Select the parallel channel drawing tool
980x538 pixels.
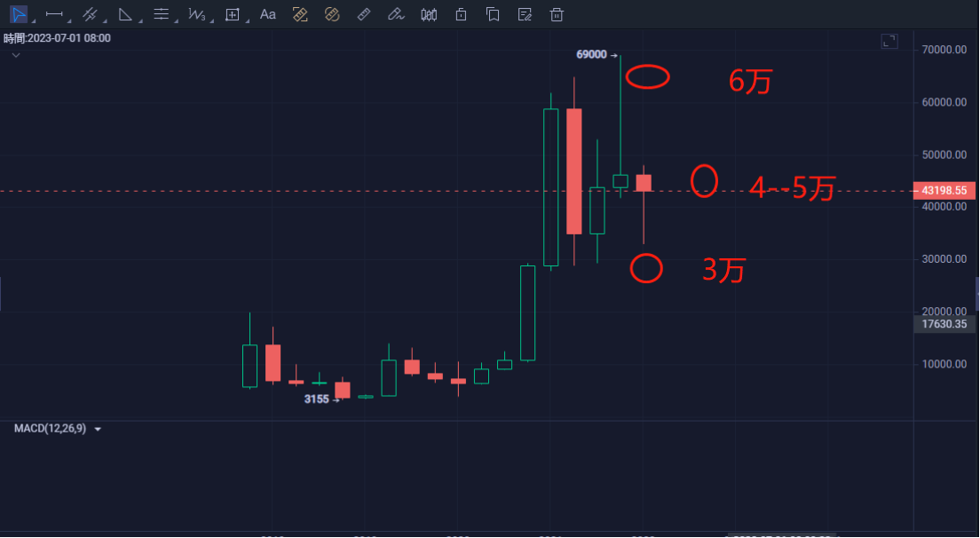[x=90, y=13]
